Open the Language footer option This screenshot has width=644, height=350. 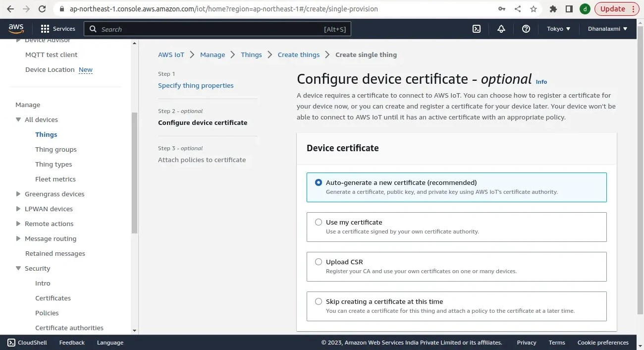coord(110,343)
